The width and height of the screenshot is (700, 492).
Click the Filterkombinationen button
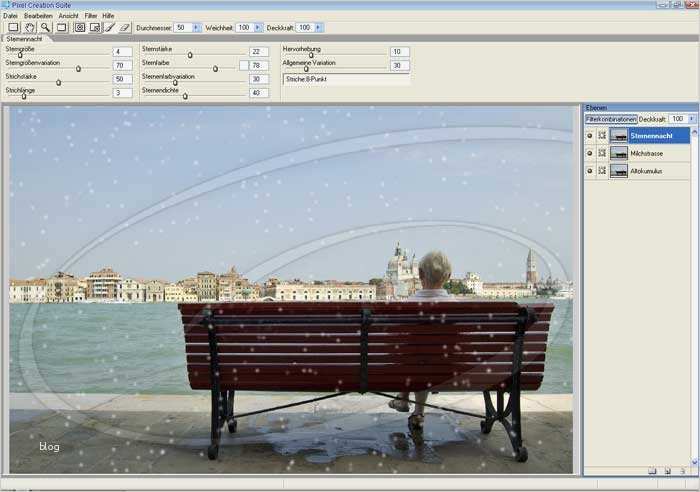tap(611, 119)
